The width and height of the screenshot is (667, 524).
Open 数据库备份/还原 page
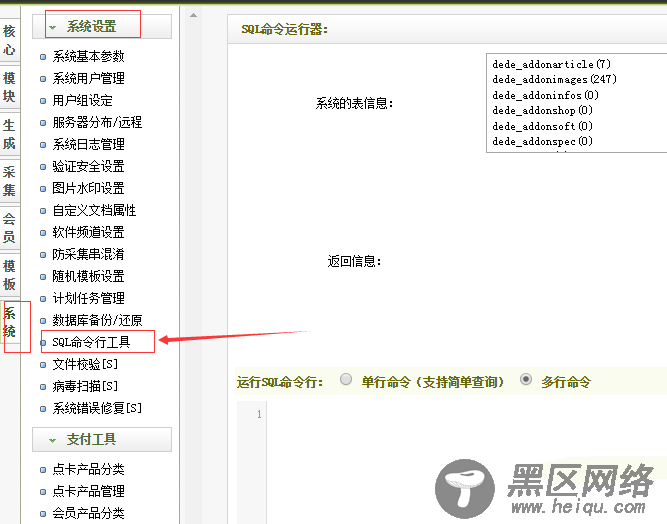[x=97, y=321]
